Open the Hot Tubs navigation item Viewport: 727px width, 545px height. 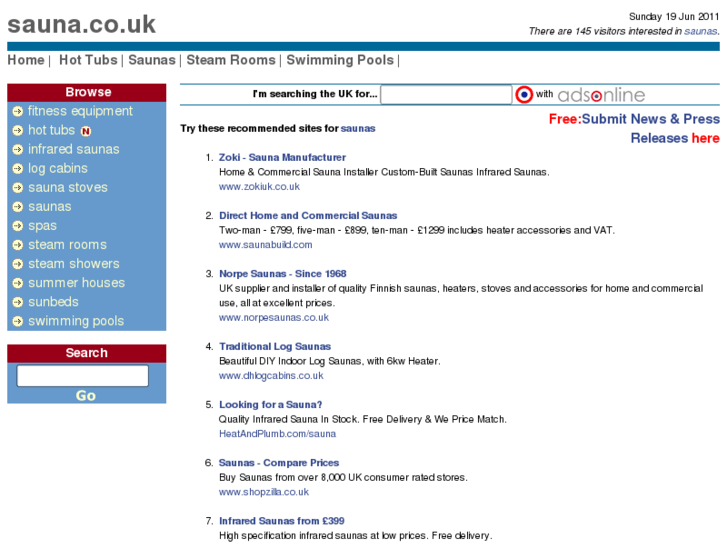88,60
